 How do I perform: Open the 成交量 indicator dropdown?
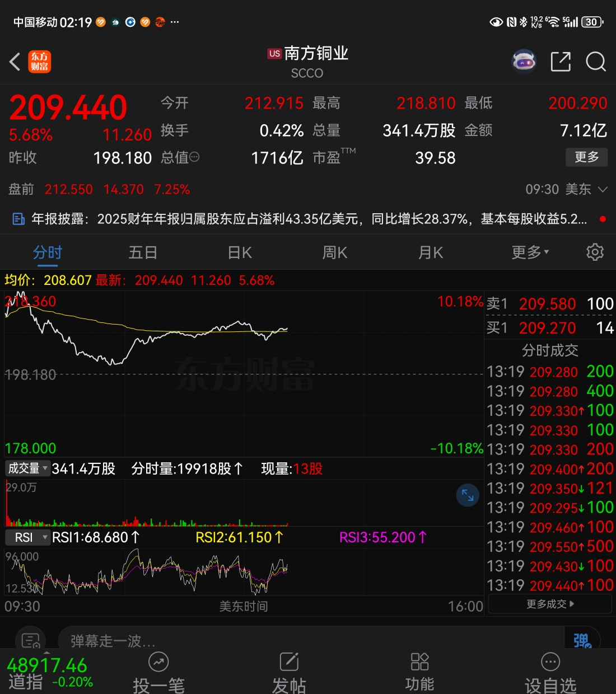pyautogui.click(x=27, y=468)
